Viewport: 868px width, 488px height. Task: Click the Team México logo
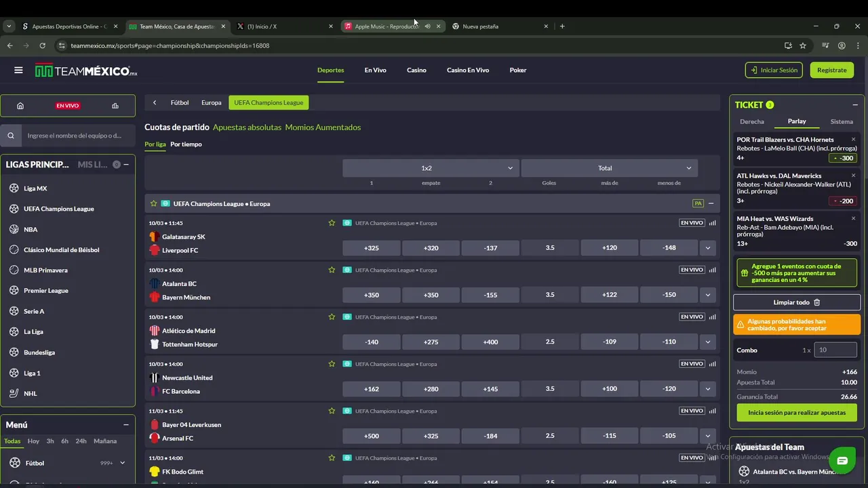coord(86,70)
